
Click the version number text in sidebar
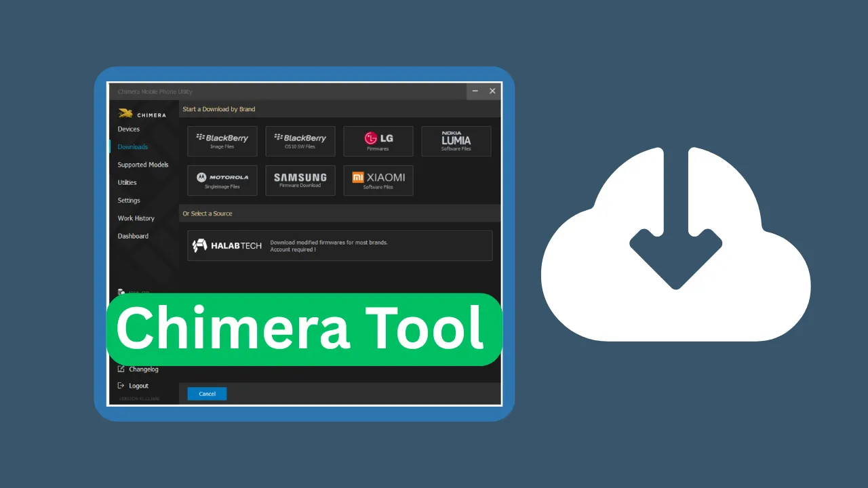139,399
